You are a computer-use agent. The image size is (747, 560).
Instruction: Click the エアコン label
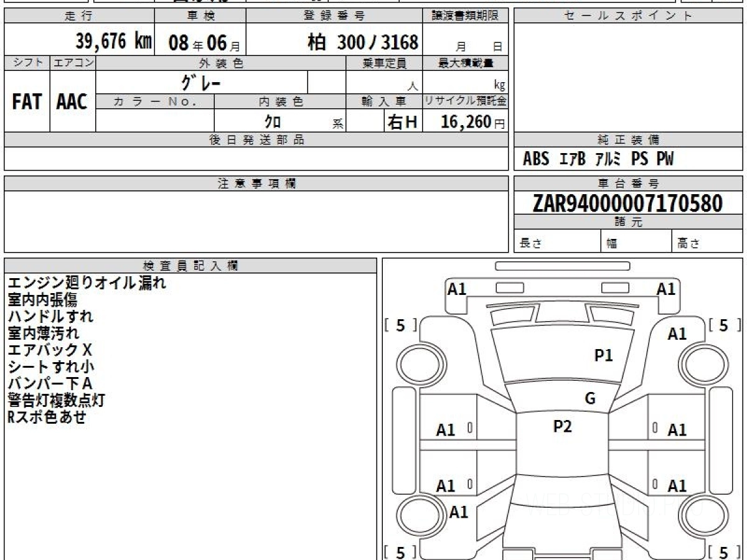pyautogui.click(x=73, y=63)
